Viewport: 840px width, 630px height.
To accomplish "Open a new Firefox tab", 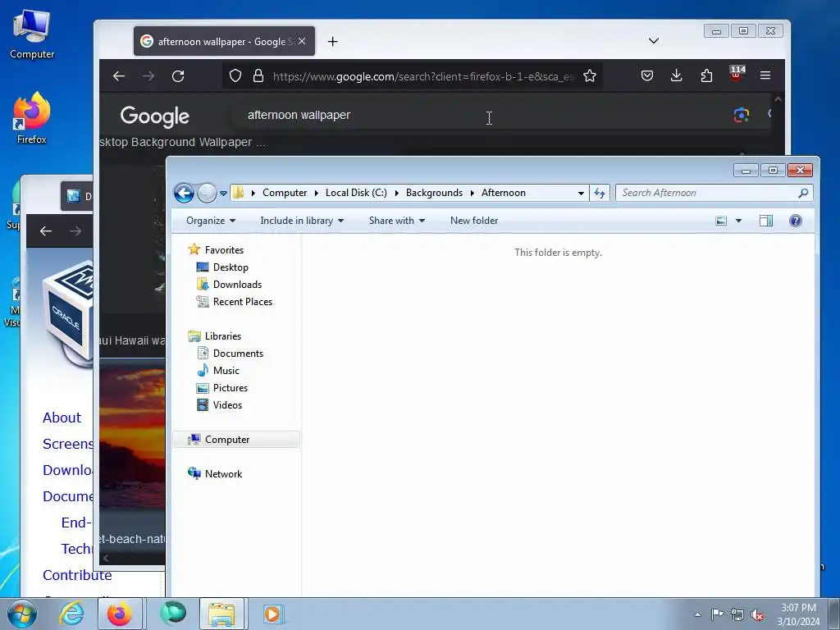I will tap(333, 41).
